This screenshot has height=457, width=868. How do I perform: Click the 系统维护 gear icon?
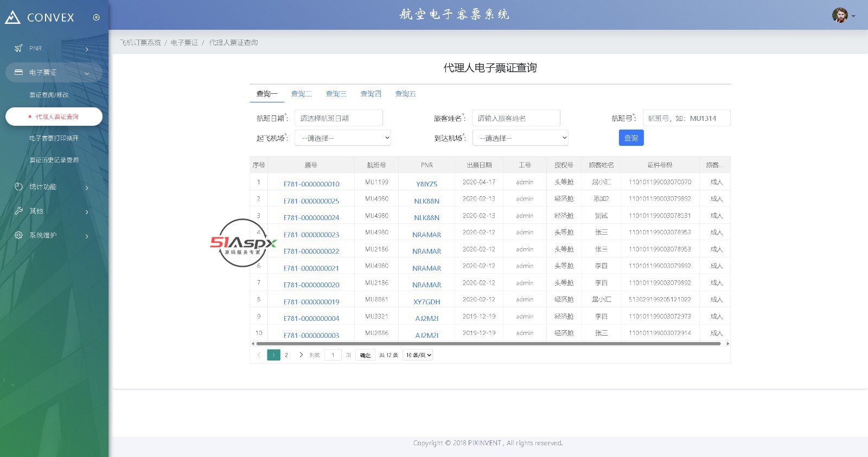pos(18,235)
